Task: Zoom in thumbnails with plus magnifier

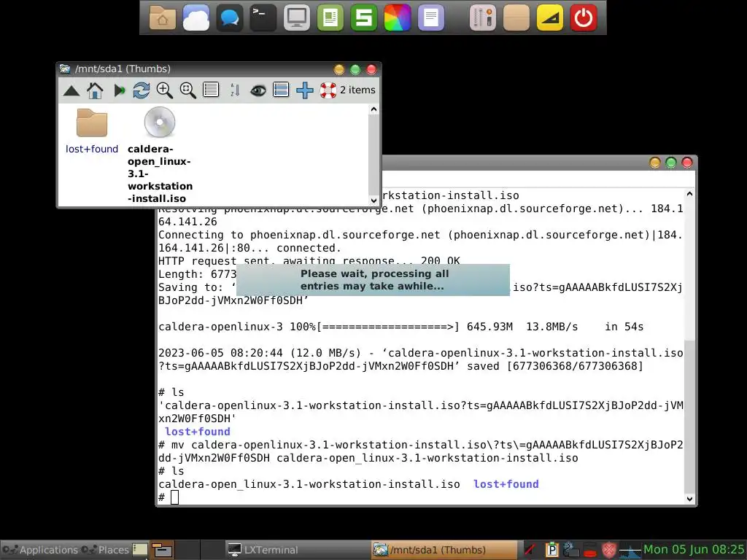Action: click(x=164, y=90)
